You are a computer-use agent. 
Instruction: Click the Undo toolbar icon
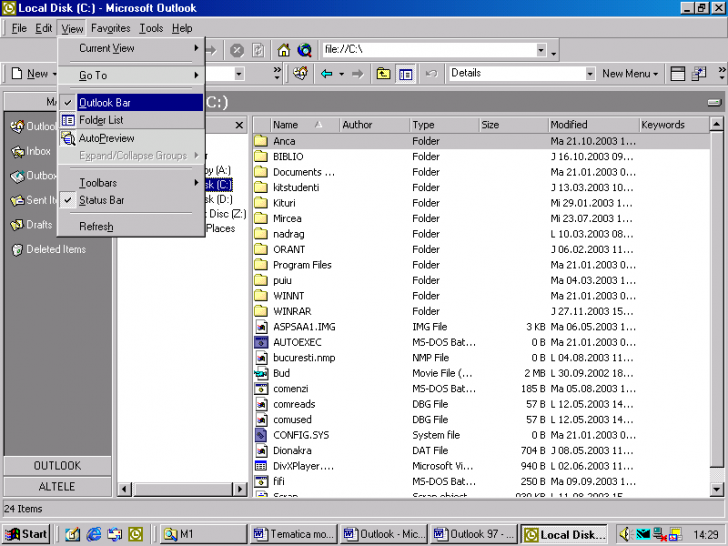tap(431, 74)
